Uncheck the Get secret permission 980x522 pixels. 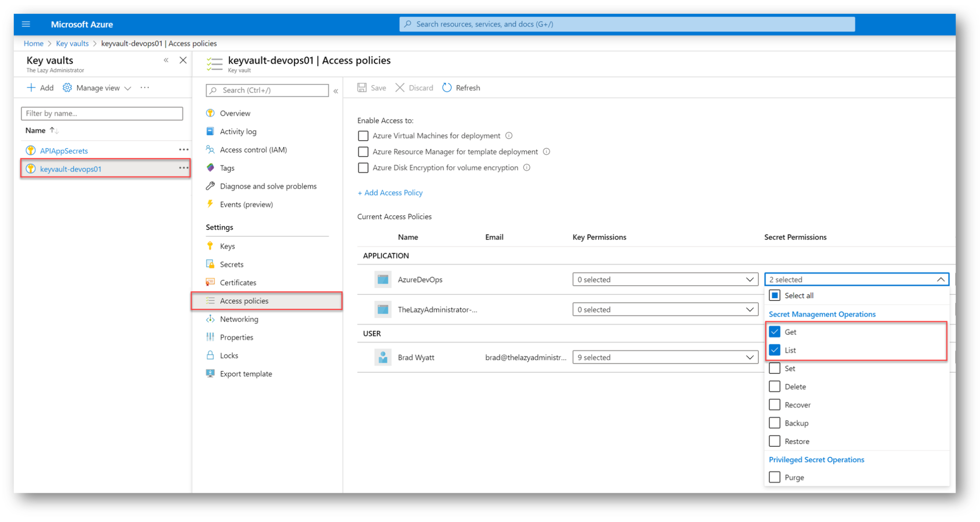[x=775, y=332]
